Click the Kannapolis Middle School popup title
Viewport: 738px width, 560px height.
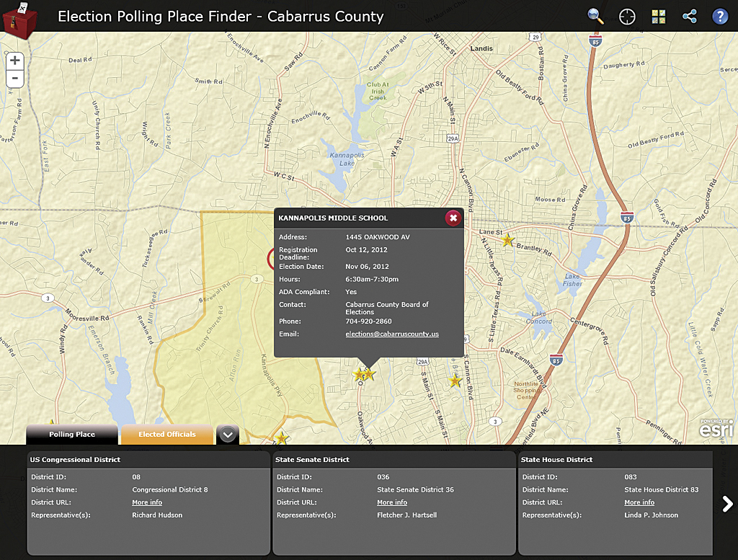(333, 218)
